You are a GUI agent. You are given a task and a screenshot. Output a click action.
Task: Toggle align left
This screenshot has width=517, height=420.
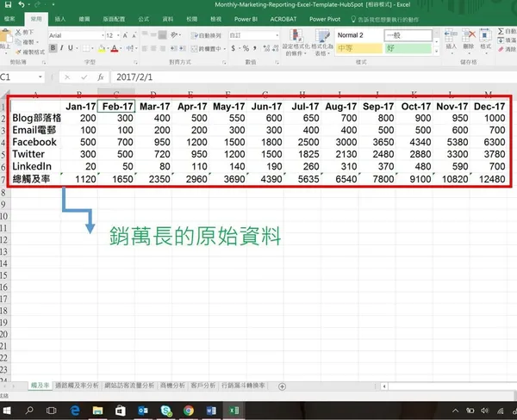pos(145,49)
